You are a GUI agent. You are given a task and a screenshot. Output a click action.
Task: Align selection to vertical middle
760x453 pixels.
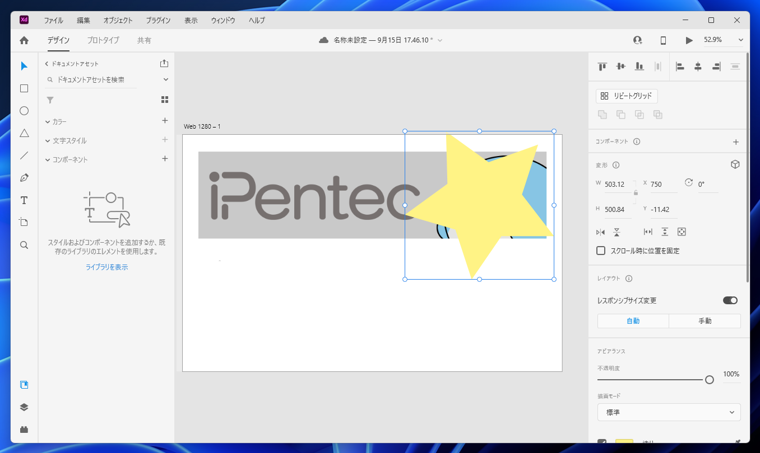(x=620, y=66)
